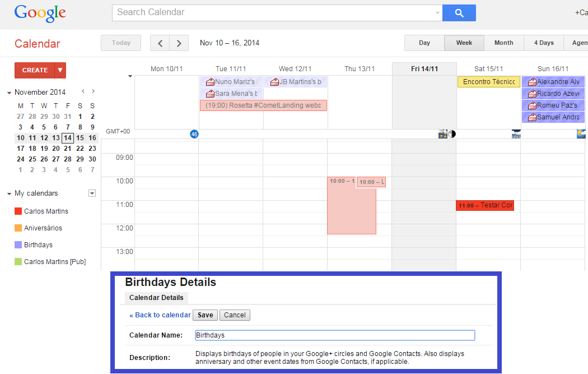Click the Cancel button
Screen dimensions: 588x374
(235, 315)
